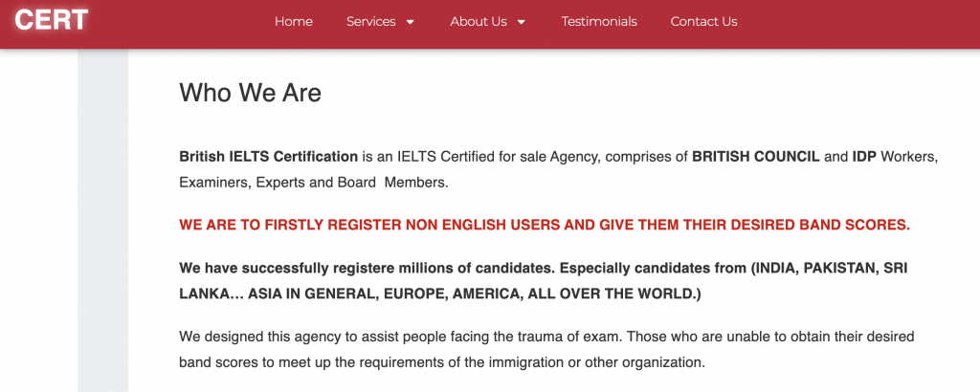Screen dimensions: 980x392
Task: Expand the About Us dropdown arrow
Action: coord(522,22)
